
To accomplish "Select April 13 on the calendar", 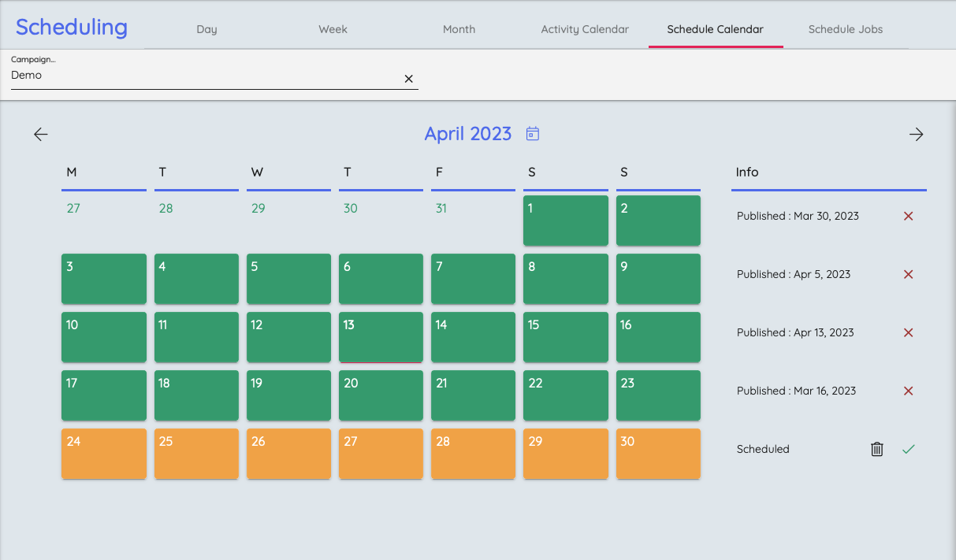I will (x=381, y=337).
